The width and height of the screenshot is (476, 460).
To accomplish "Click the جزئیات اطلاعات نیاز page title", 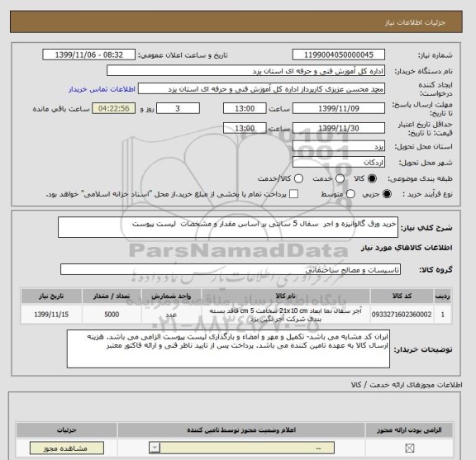I will (415, 23).
